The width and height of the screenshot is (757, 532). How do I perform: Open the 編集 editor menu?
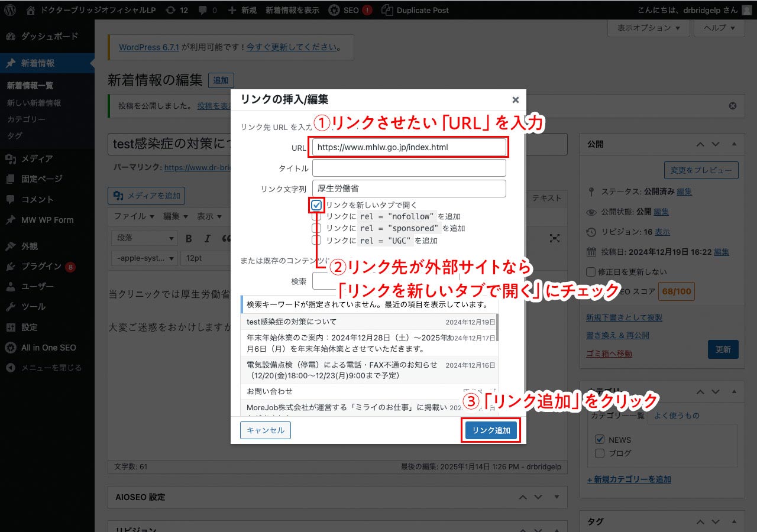point(175,216)
